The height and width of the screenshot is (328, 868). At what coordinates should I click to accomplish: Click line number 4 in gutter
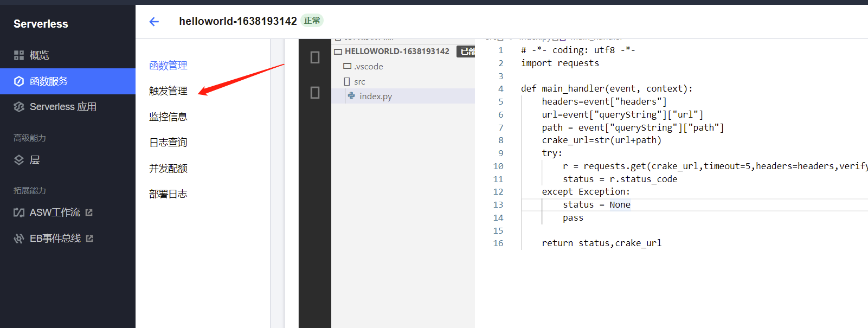tap(500, 88)
